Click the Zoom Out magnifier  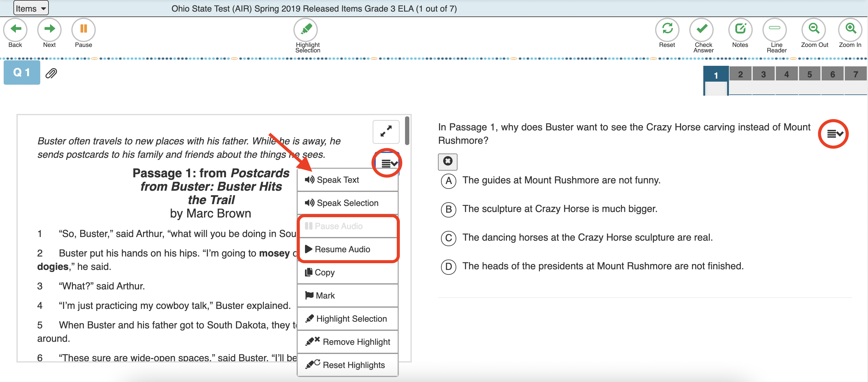click(x=814, y=29)
